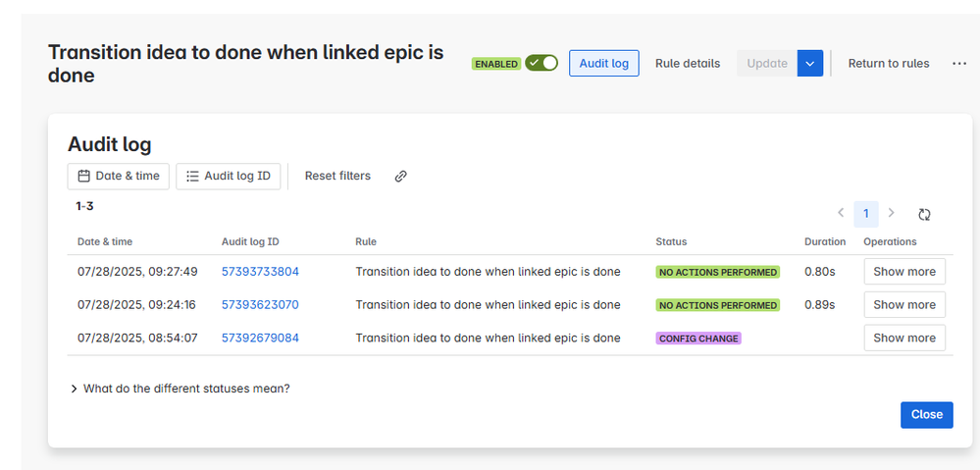Image resolution: width=980 pixels, height=470 pixels.
Task: Click Reset filters
Action: coord(337,177)
